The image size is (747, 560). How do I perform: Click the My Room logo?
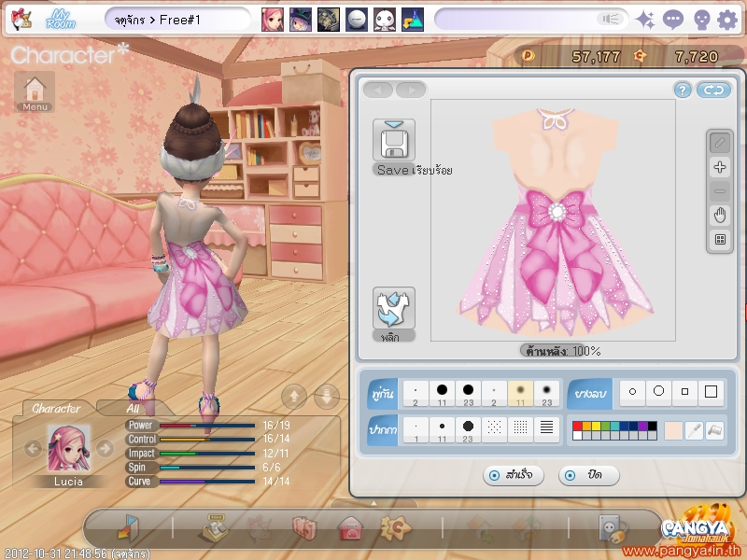[x=61, y=20]
